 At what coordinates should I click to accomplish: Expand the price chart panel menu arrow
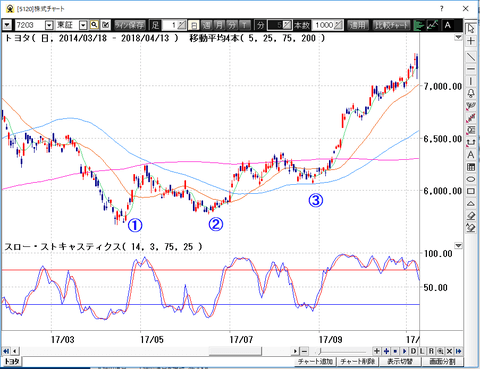point(459,38)
